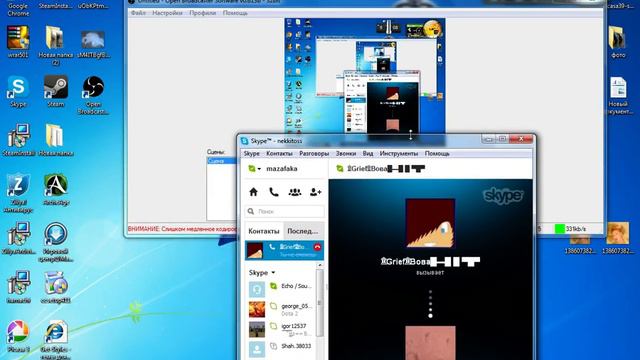Viewport: 640px width, 360px height.
Task: Click the contact list scrollbar in Skype
Action: coord(320,302)
